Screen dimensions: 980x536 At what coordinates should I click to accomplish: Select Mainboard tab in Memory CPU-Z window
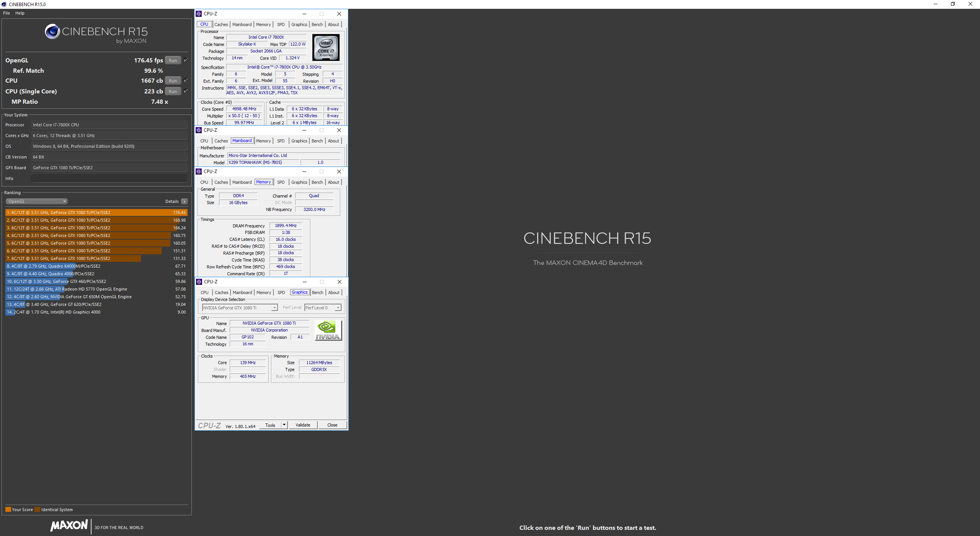tap(242, 182)
